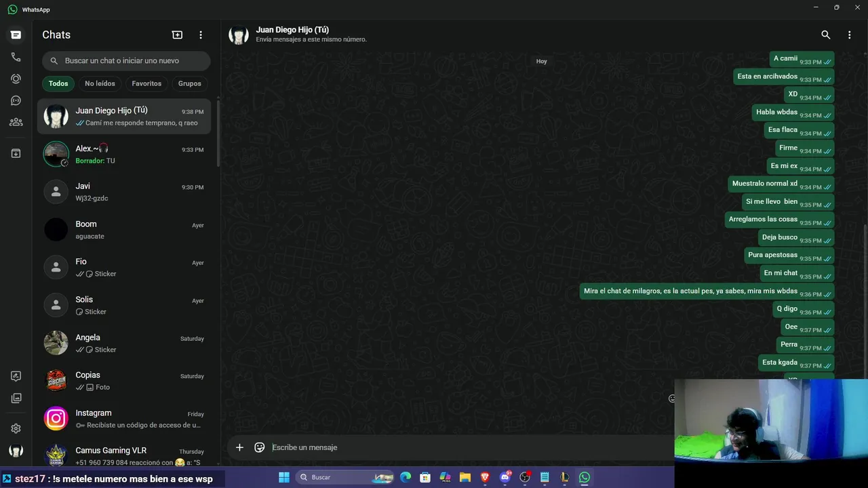
Task: Open Meta AI/compose icon above media icon
Action: (x=16, y=376)
